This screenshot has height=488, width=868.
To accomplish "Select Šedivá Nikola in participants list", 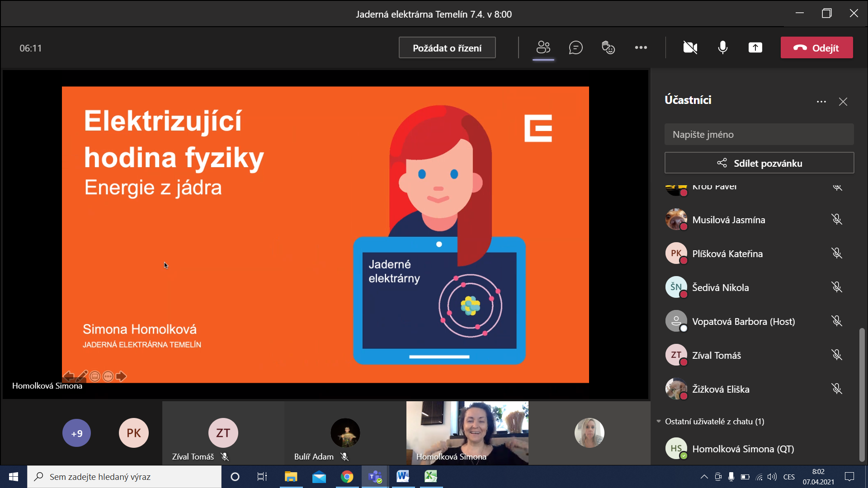I will click(x=720, y=287).
